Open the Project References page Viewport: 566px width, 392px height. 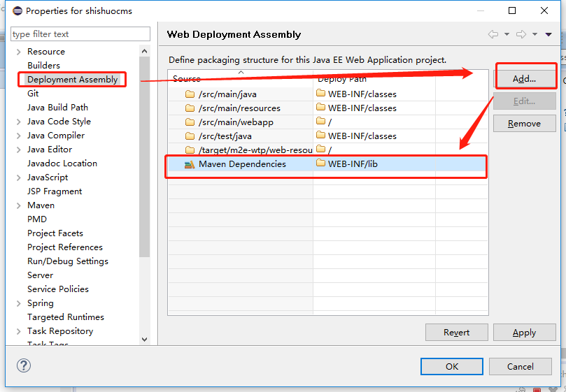65,247
